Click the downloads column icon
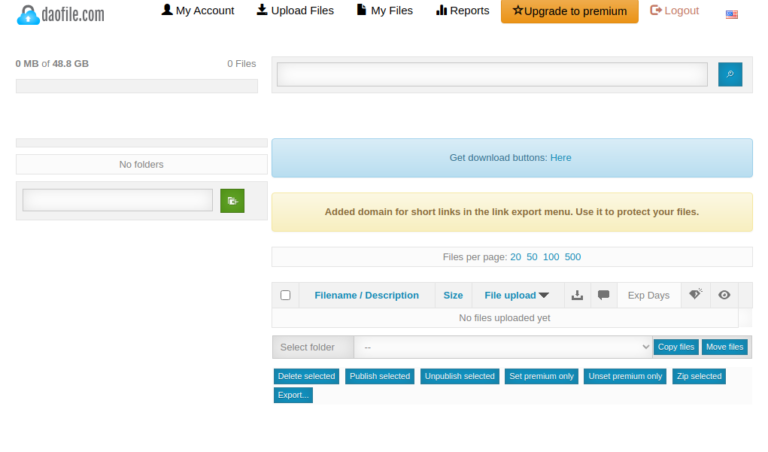 (577, 295)
